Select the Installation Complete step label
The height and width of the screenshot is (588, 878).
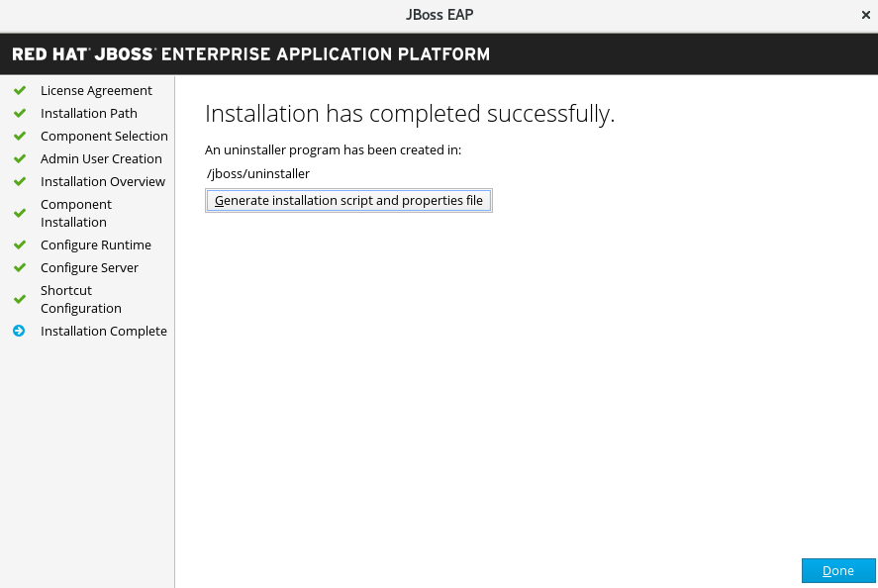point(103,332)
